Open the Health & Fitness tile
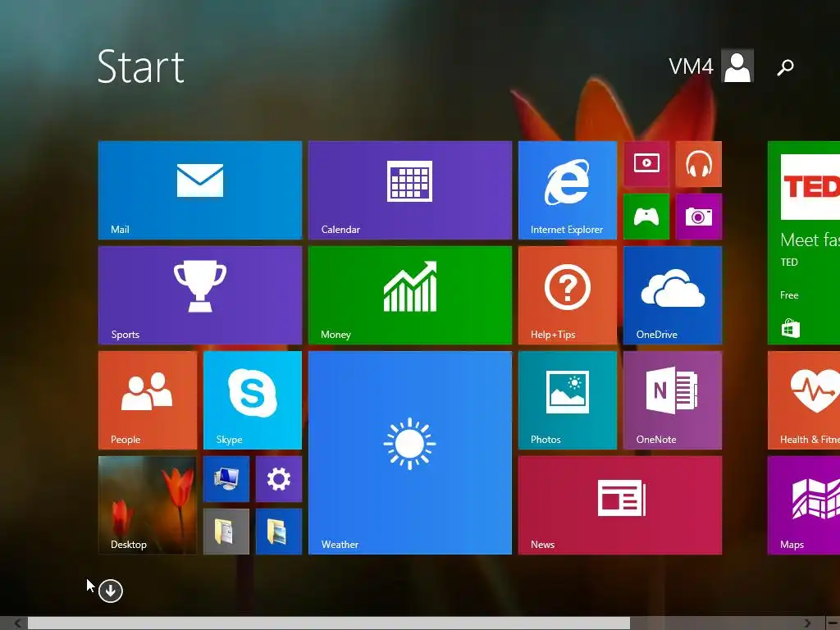840x630 pixels. click(x=804, y=400)
